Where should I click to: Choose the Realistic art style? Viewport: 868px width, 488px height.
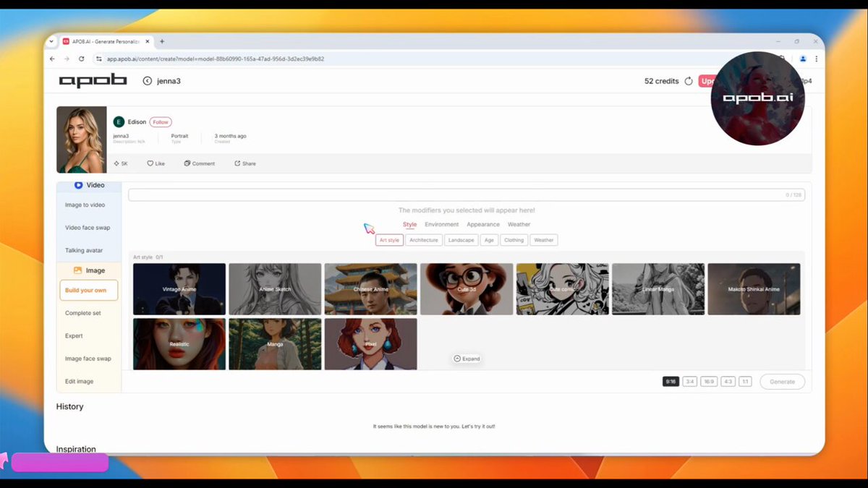(179, 344)
